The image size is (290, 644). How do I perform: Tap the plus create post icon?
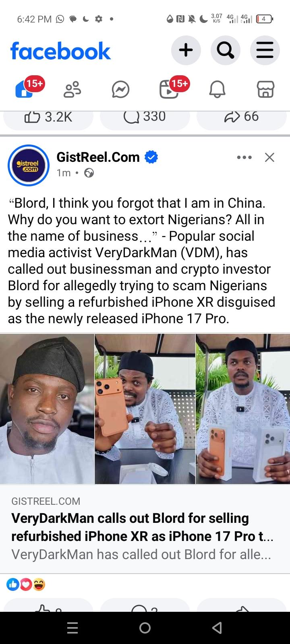186,51
